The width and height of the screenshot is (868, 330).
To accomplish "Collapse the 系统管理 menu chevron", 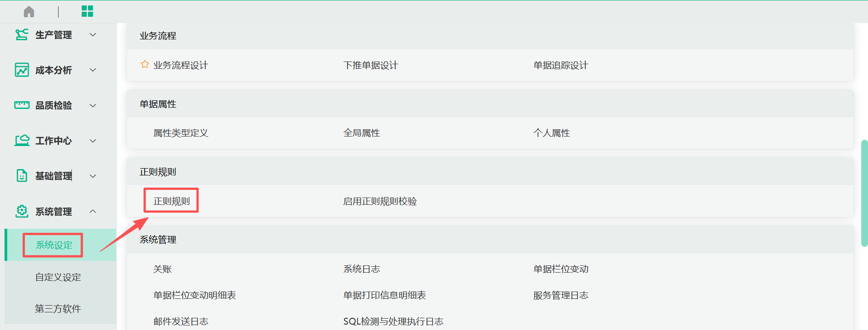I will 93,211.
